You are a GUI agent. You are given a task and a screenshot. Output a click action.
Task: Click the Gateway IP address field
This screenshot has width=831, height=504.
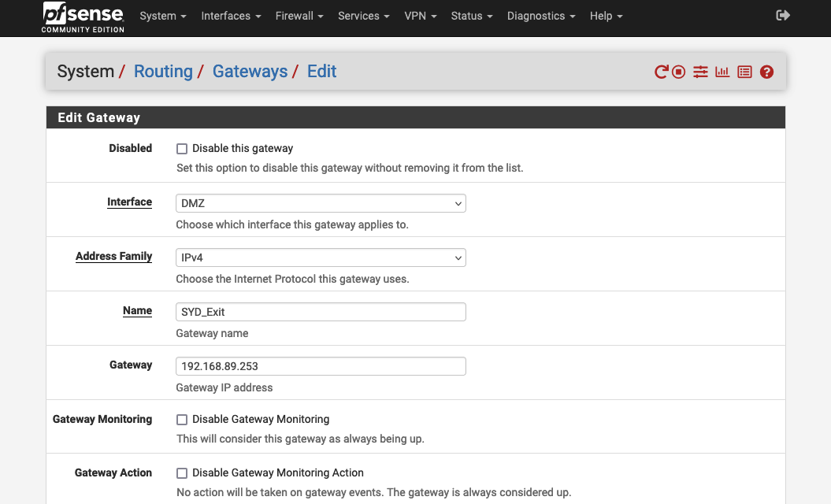point(320,365)
